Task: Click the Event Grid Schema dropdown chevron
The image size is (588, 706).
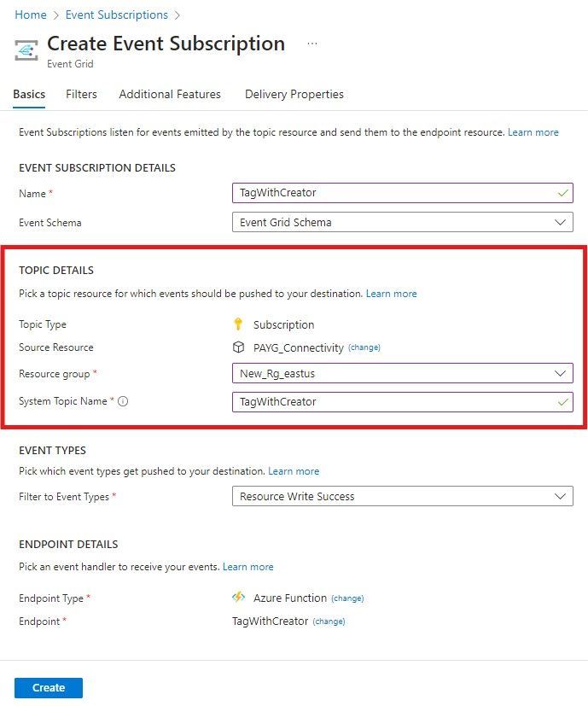Action: tap(560, 222)
